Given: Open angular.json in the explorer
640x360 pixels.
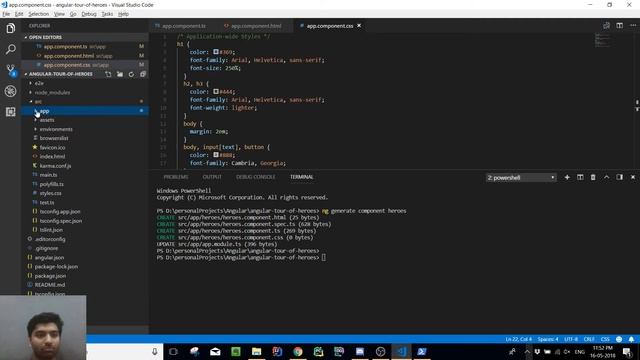Looking at the screenshot, I should coord(49,258).
